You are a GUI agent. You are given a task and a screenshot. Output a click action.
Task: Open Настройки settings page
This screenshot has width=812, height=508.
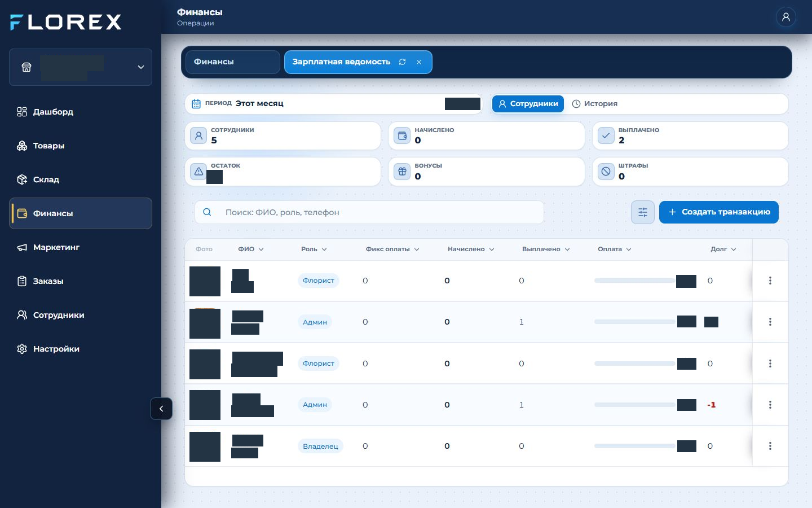(81, 349)
